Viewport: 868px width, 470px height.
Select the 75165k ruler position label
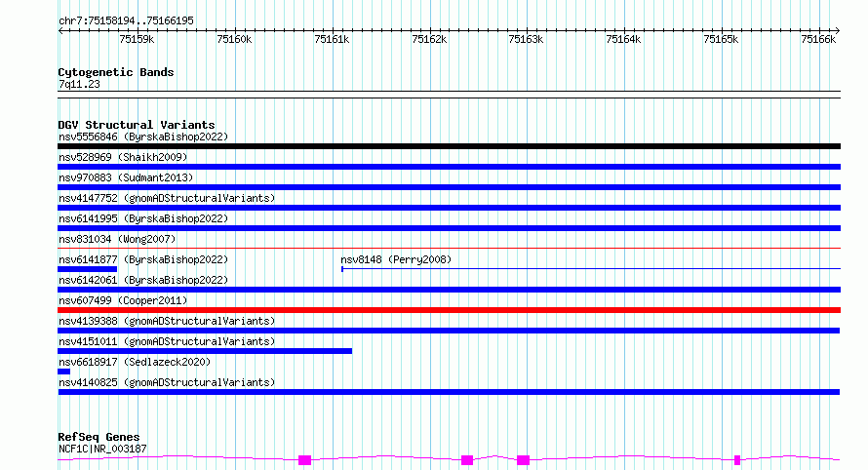(x=721, y=39)
